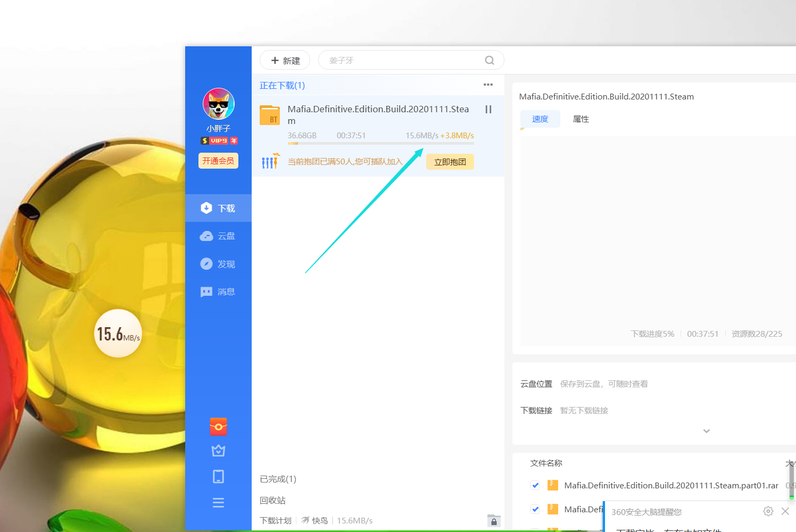Click the search input field
This screenshot has width=796, height=532.
tap(399, 61)
